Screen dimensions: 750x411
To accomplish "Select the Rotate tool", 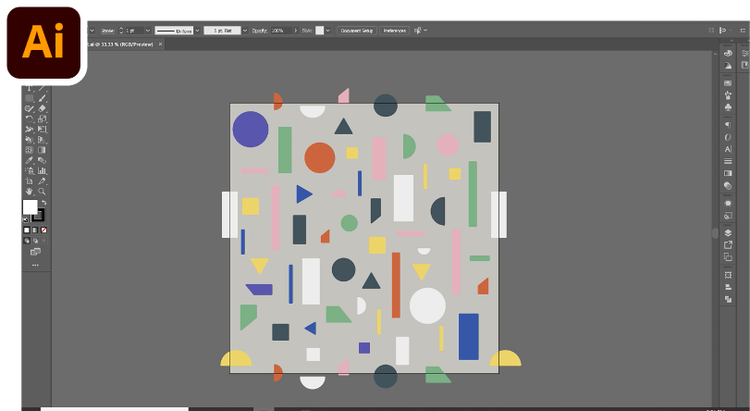I will tap(29, 118).
